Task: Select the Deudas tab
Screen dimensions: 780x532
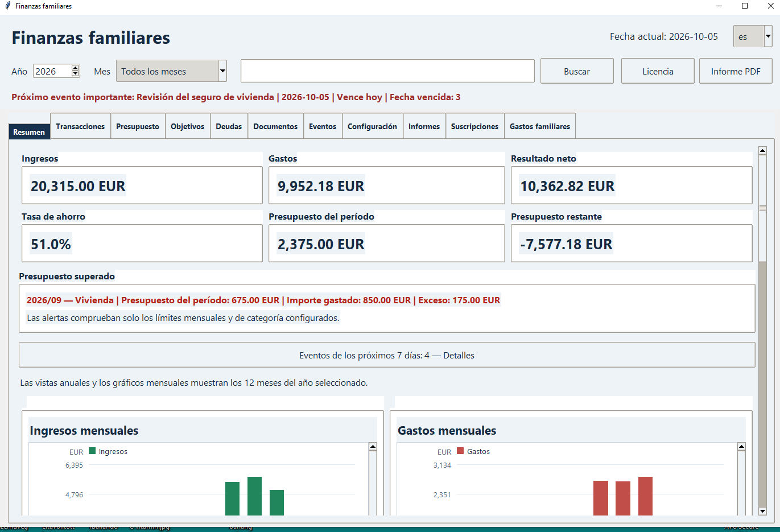Action: click(x=229, y=126)
